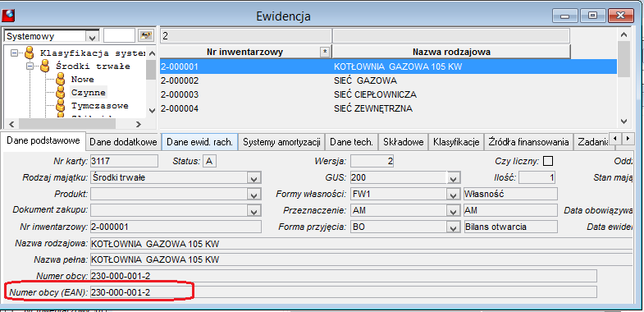
Task: Click the Numer obcy (EAN) input field
Action: tap(344, 291)
